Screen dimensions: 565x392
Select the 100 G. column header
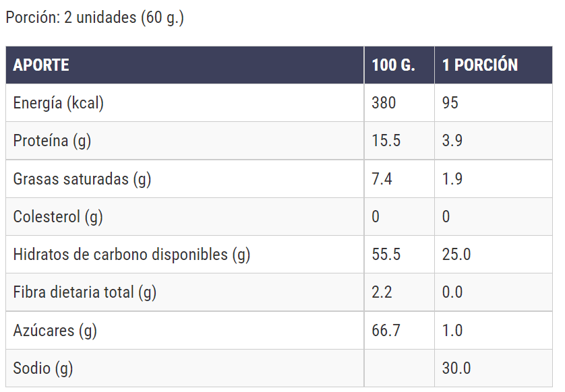coord(393,65)
